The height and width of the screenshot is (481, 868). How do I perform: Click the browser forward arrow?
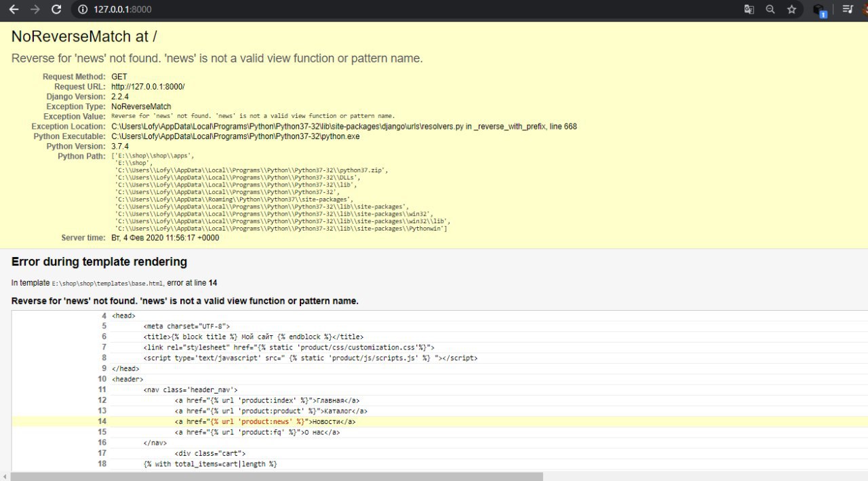[35, 9]
